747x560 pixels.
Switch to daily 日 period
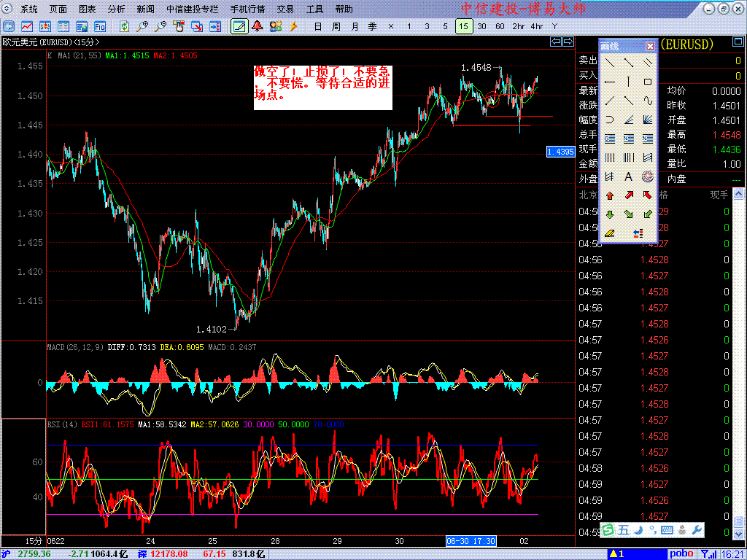[318, 27]
